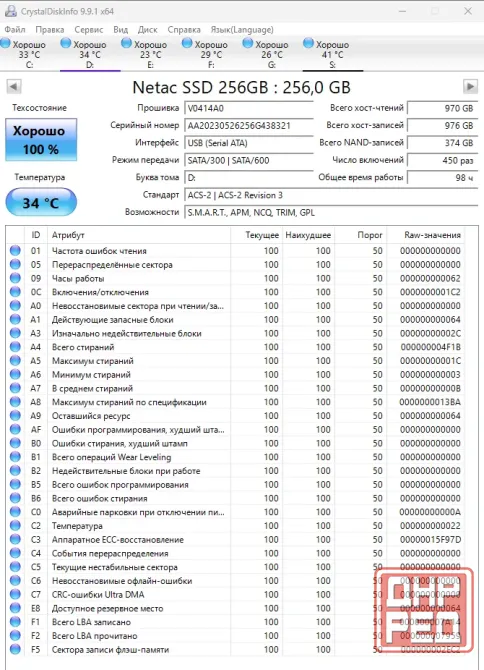Click the Порог column header

pyautogui.click(x=360, y=235)
